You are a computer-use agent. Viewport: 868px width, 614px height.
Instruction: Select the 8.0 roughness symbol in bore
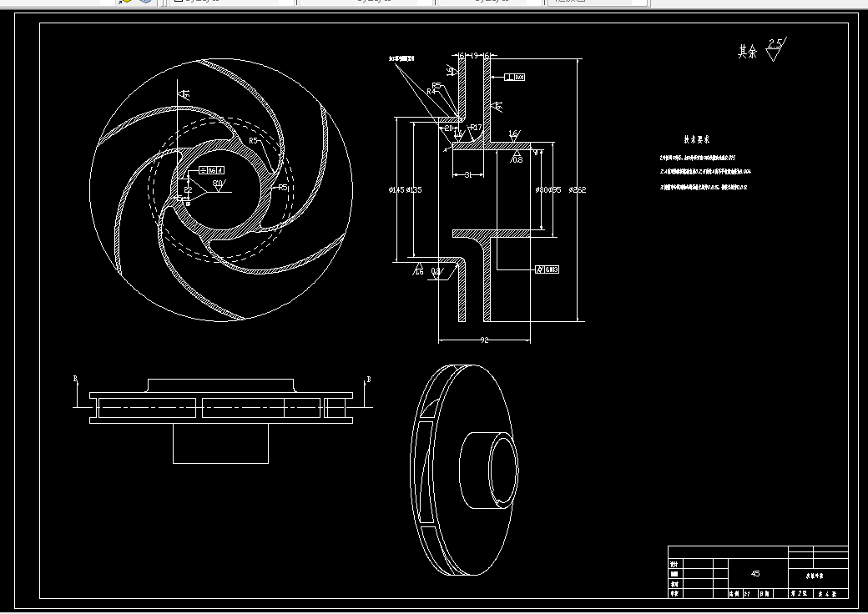pos(219,184)
